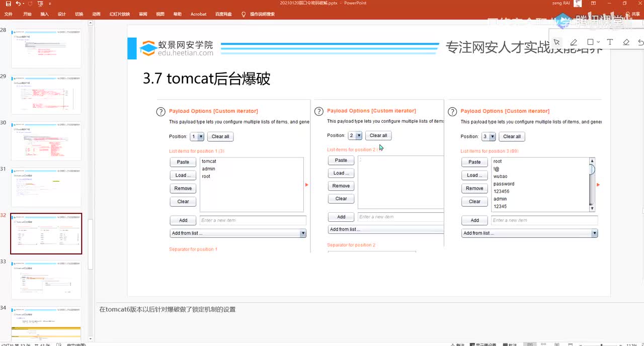Select the eraser annotation tool
The width and height of the screenshot is (644, 346).
(626, 42)
